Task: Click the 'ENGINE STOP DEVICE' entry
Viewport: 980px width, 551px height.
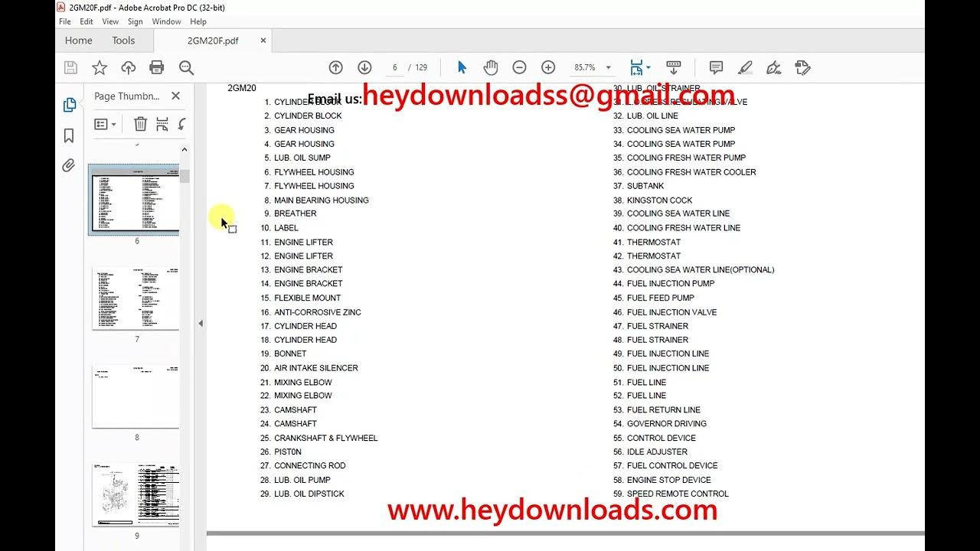Action: pyautogui.click(x=669, y=480)
